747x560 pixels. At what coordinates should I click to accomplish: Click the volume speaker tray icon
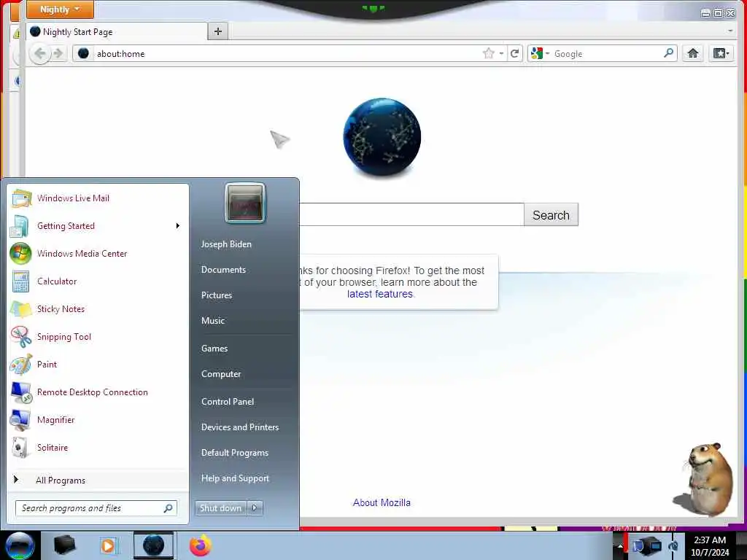[673, 546]
